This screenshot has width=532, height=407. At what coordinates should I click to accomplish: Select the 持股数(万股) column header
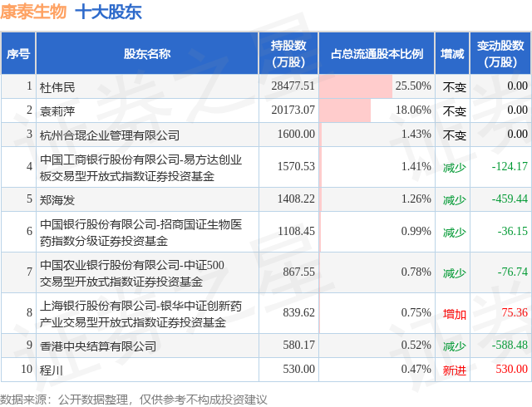(x=288, y=54)
